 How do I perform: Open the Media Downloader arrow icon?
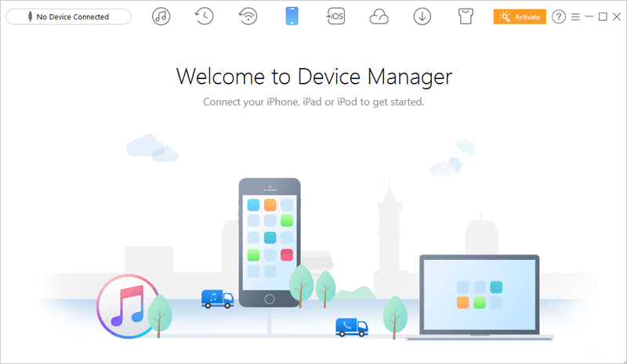(x=422, y=16)
